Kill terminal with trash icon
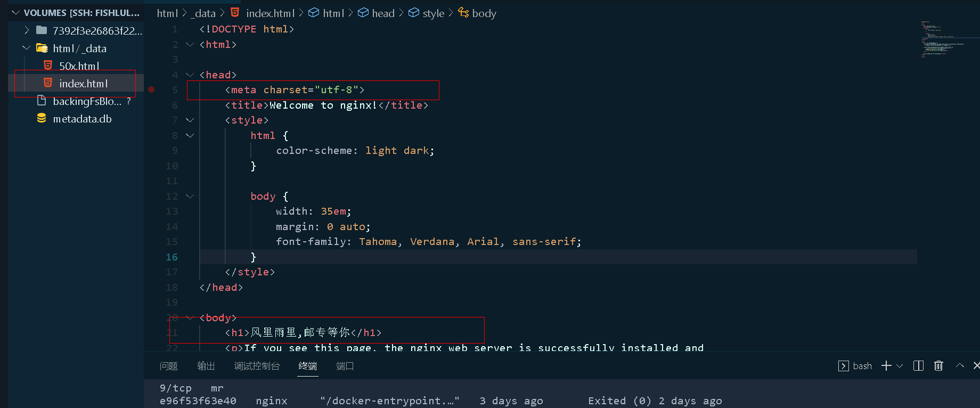The width and height of the screenshot is (980, 408). click(938, 366)
